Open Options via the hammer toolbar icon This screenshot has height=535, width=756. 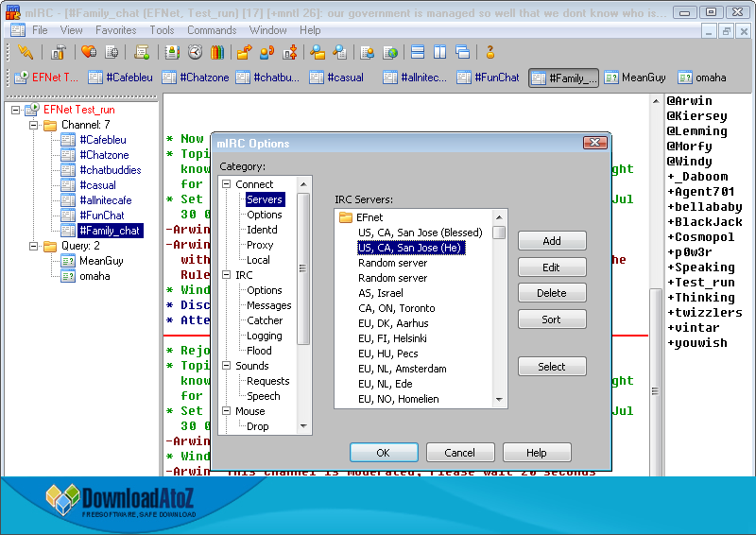coord(59,52)
